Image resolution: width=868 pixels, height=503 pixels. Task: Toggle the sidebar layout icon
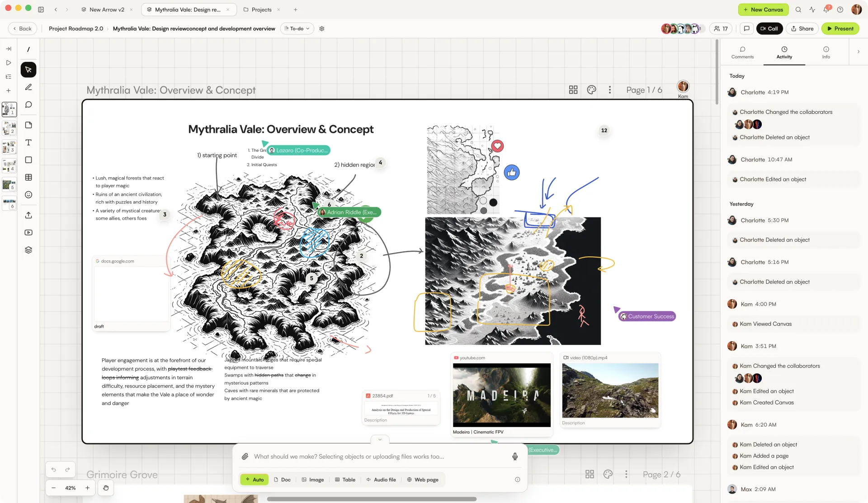point(41,9)
